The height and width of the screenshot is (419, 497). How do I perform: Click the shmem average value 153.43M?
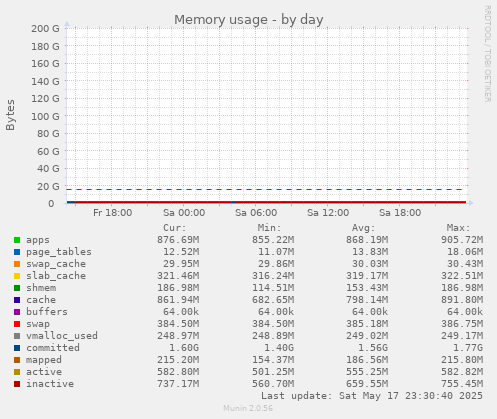(x=367, y=288)
